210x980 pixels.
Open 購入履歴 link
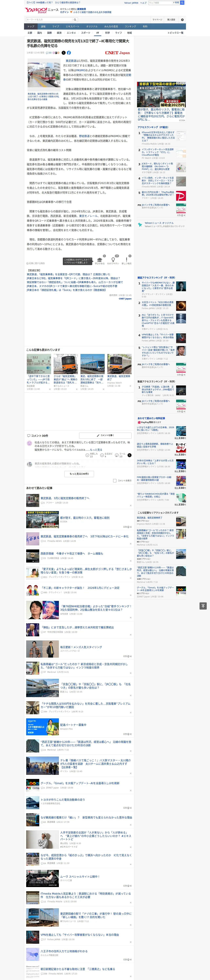(x=171, y=20)
